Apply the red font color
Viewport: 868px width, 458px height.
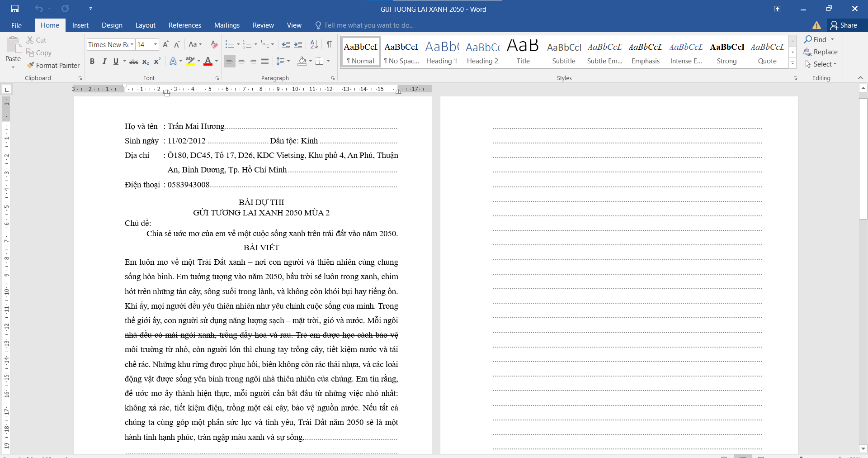(x=208, y=61)
